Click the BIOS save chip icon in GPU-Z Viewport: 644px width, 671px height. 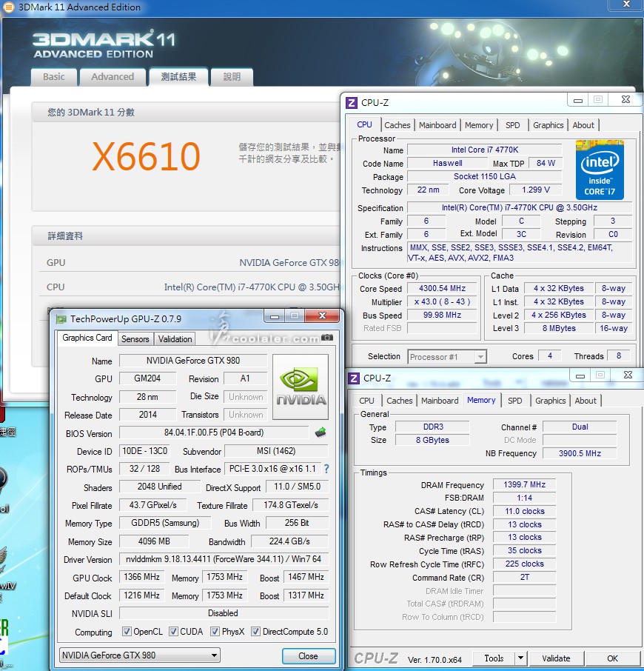(321, 433)
